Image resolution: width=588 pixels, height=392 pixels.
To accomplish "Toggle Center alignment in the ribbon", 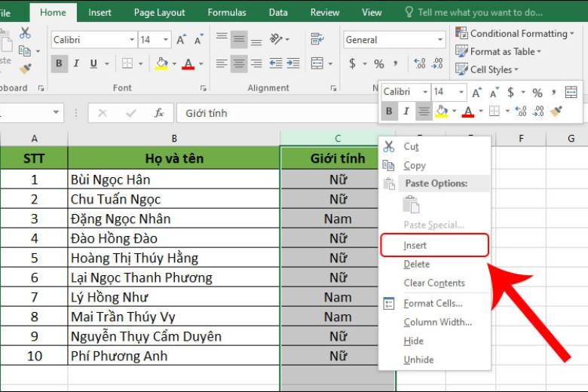I will click(239, 63).
